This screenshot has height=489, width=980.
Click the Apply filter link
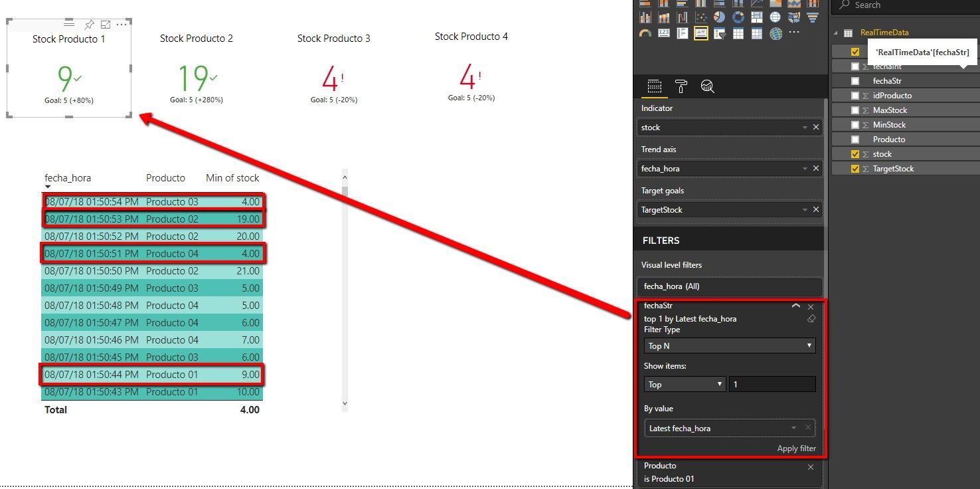pos(796,448)
